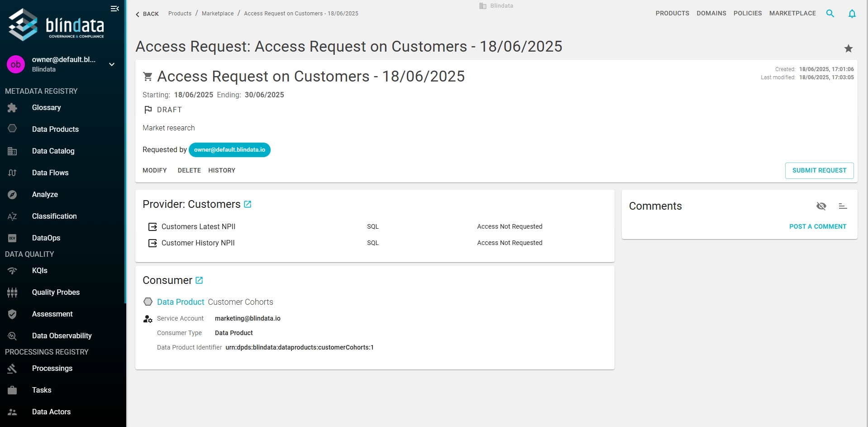Toggle the favorite star icon
This screenshot has height=427, width=868.
click(x=848, y=48)
